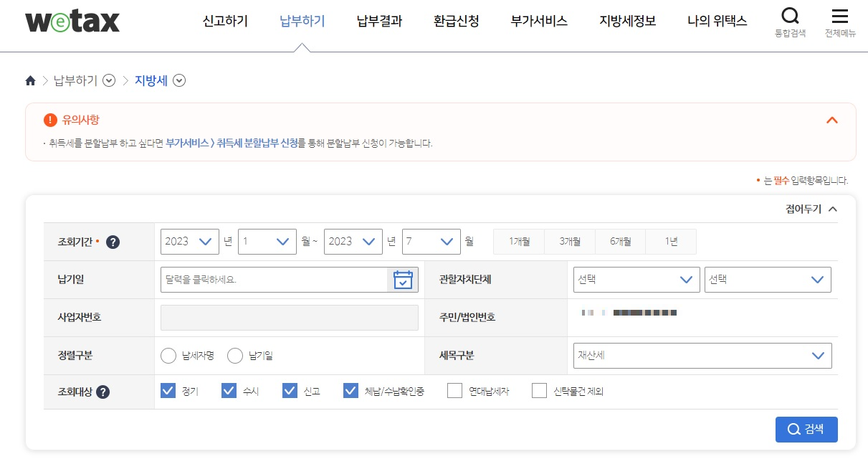Screen dimensions: 868x459
Task: Enable the 연대납세자 checkbox
Action: [x=455, y=390]
